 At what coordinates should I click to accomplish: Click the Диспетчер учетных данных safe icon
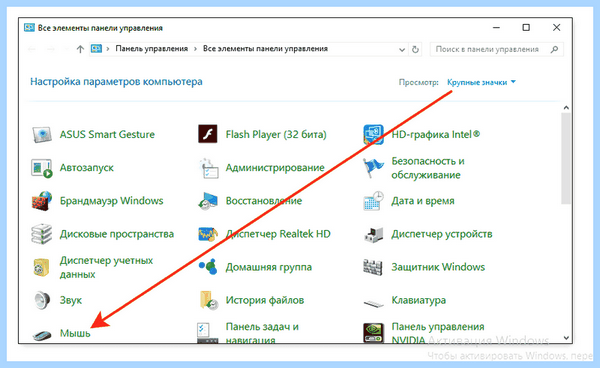click(x=41, y=267)
